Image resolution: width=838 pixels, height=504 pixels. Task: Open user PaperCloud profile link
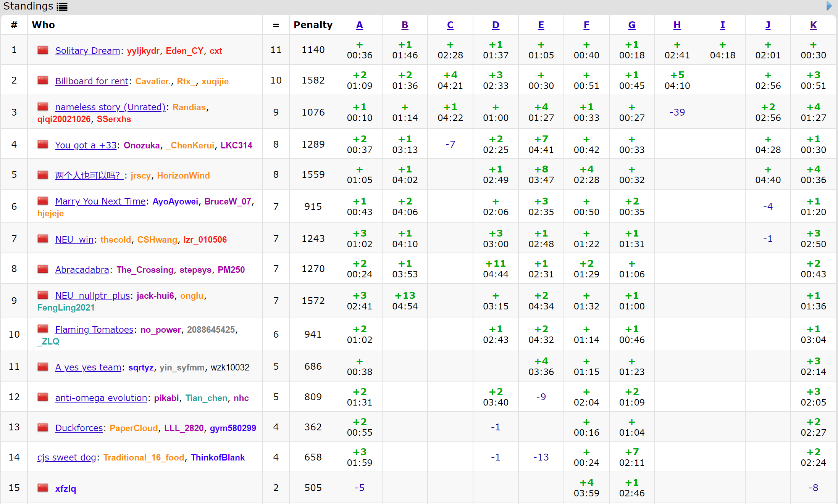(x=134, y=428)
